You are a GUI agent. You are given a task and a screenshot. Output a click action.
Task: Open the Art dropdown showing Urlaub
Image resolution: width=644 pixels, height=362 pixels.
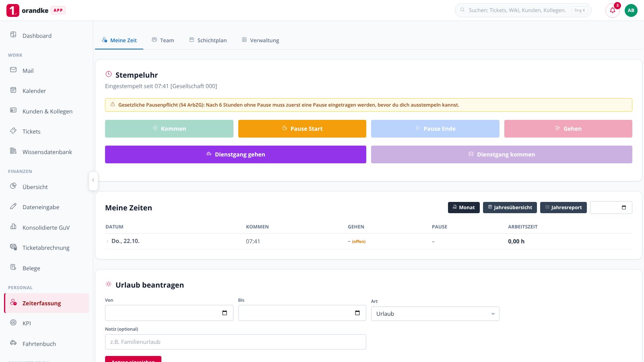pos(435,314)
